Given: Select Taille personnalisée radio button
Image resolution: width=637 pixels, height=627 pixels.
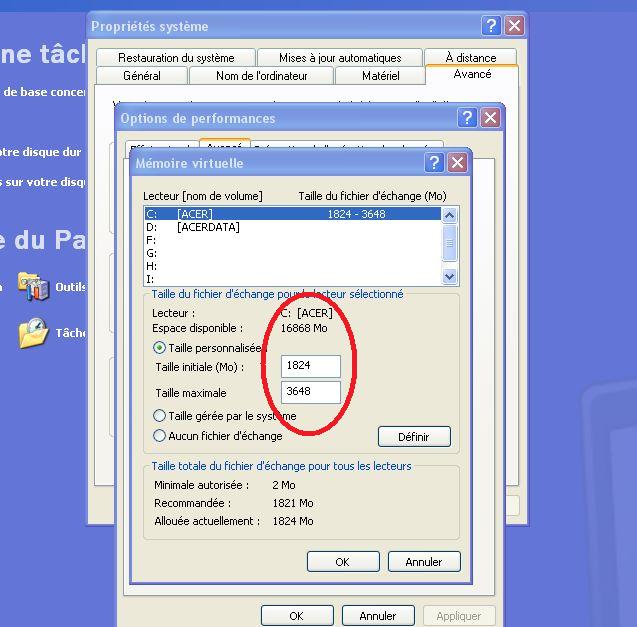Looking at the screenshot, I should click(x=159, y=348).
